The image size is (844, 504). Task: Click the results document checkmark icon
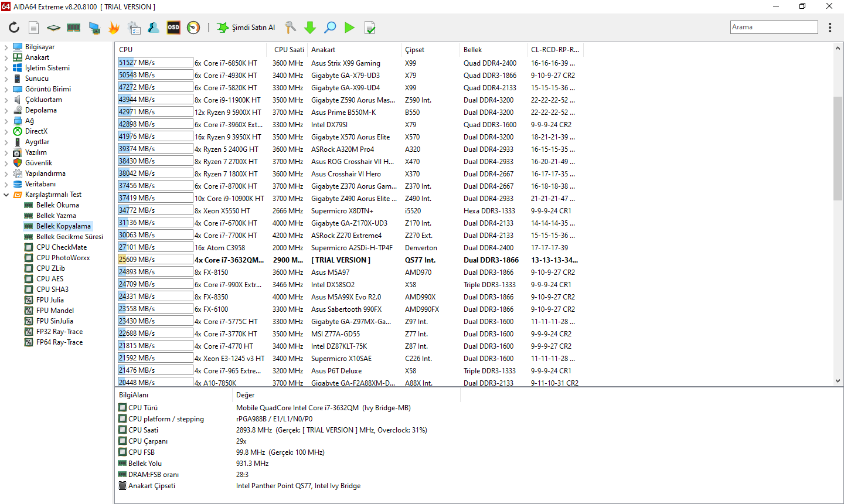[370, 27]
